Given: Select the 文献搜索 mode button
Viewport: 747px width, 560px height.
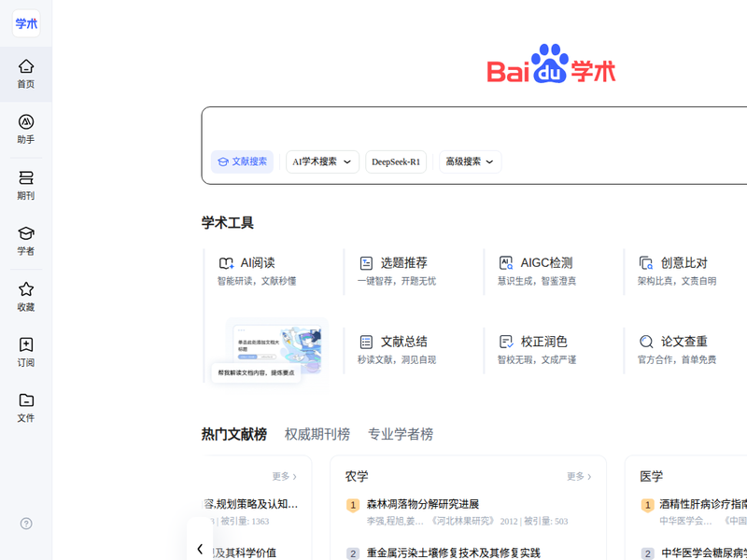Looking at the screenshot, I should tap(242, 161).
